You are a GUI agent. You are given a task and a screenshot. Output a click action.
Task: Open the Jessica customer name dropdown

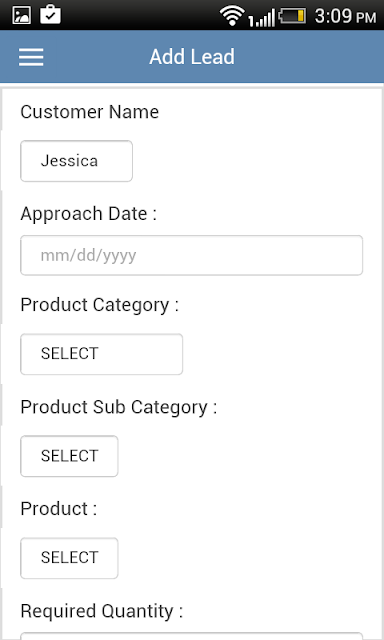click(76, 161)
